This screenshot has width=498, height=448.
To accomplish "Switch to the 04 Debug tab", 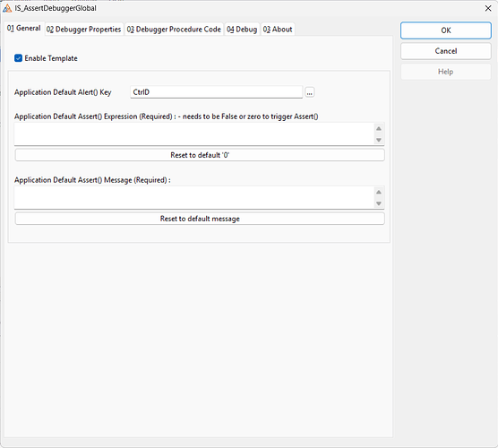I will 242,30.
